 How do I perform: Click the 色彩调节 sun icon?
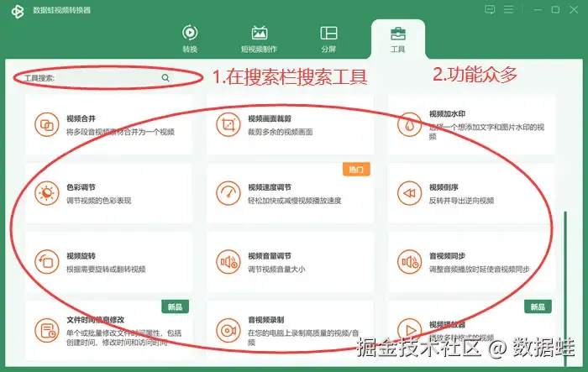point(47,193)
